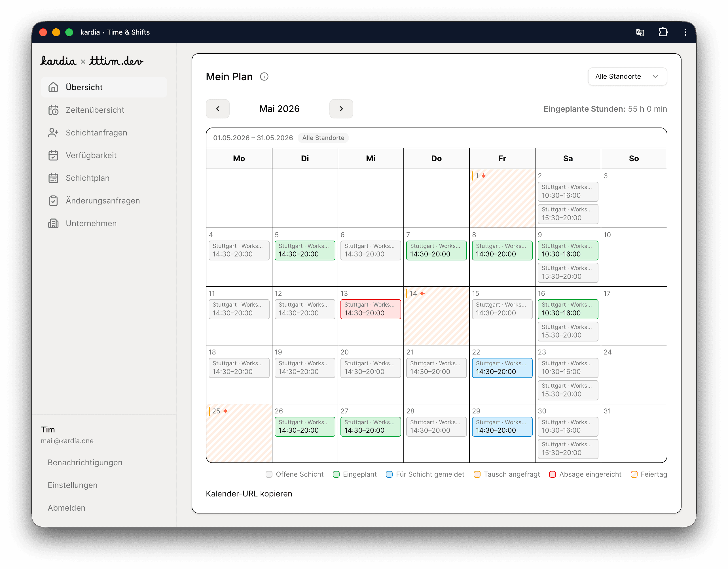Image resolution: width=728 pixels, height=569 pixels.
Task: Open the open shift on May 15
Action: point(502,309)
